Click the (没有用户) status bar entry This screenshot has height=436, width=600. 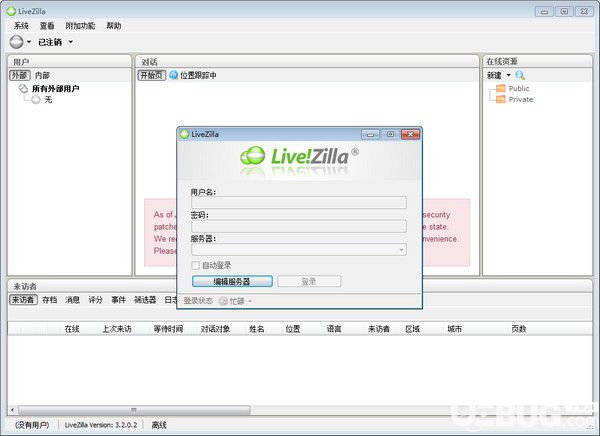(32, 425)
